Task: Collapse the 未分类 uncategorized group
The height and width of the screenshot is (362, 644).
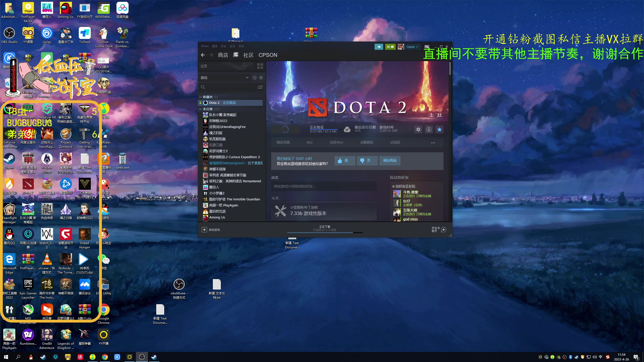Action: (200, 109)
